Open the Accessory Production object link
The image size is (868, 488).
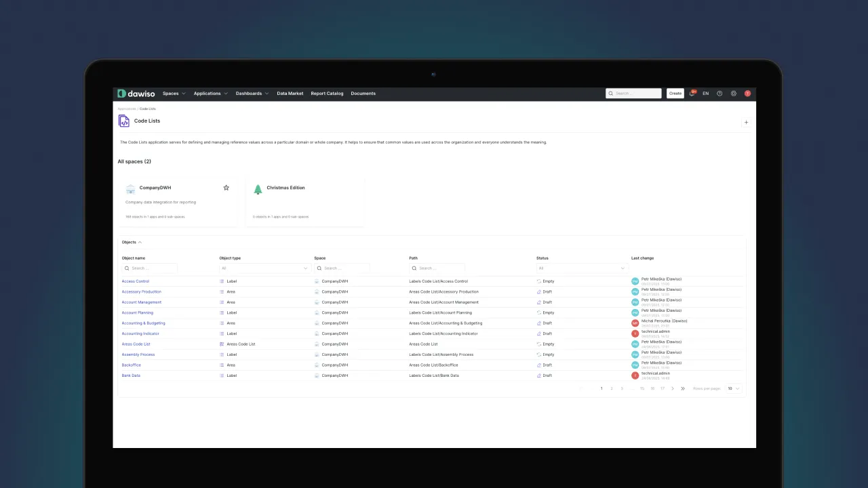click(x=142, y=291)
